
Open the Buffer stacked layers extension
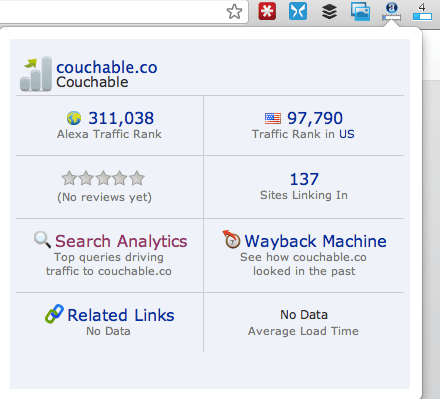[329, 11]
